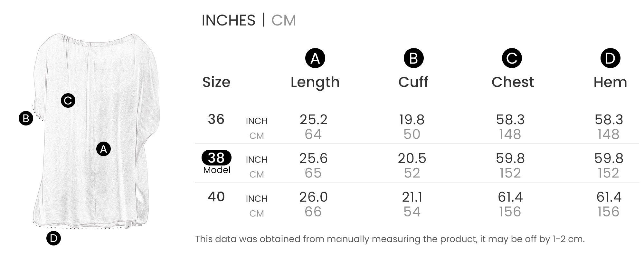Screen dimensions: 644x260
Task: Click the 21.1 cuff value for size 40
Action: [x=412, y=197]
